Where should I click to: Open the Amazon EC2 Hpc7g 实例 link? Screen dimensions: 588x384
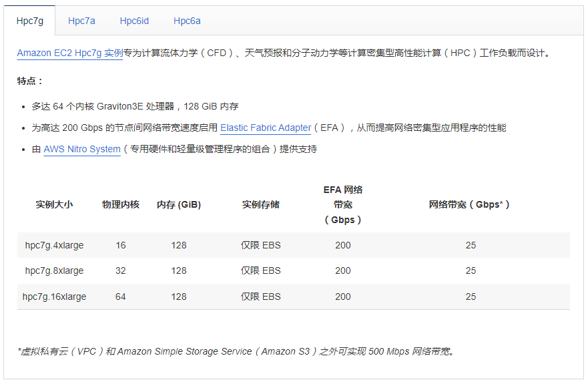[x=70, y=53]
